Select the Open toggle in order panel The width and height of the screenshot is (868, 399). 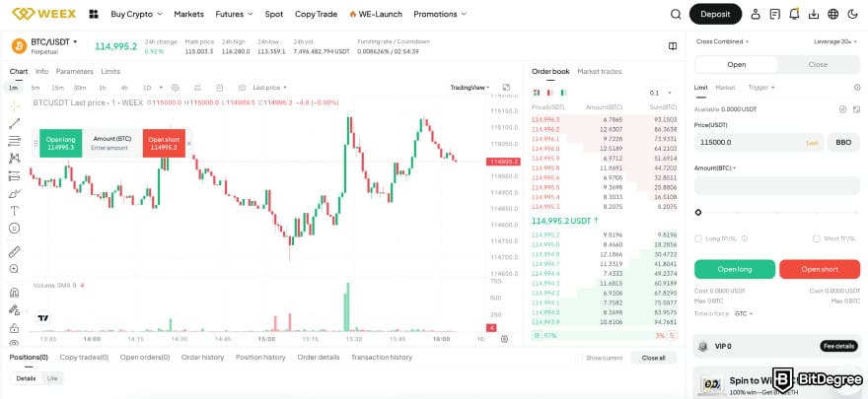tap(736, 65)
